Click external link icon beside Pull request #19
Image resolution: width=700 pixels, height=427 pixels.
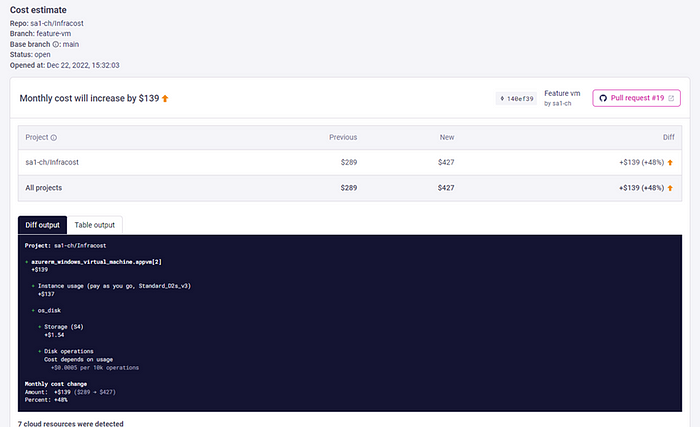(x=671, y=98)
